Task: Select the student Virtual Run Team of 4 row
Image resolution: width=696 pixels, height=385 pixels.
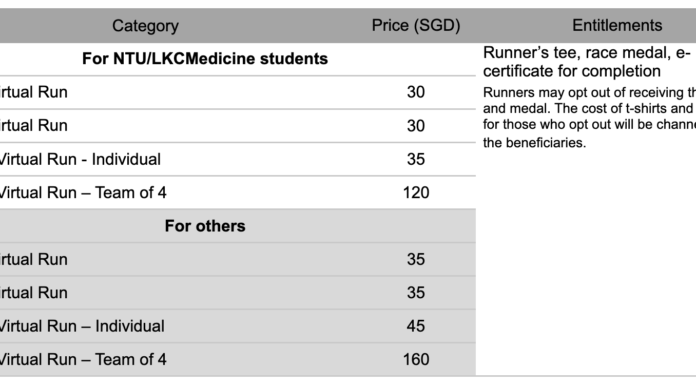Action: [x=238, y=193]
